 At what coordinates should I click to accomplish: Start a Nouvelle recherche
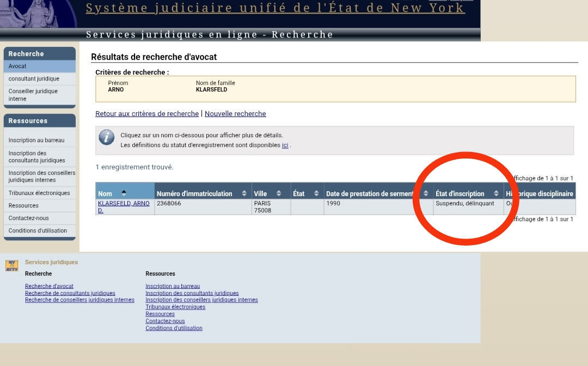235,114
